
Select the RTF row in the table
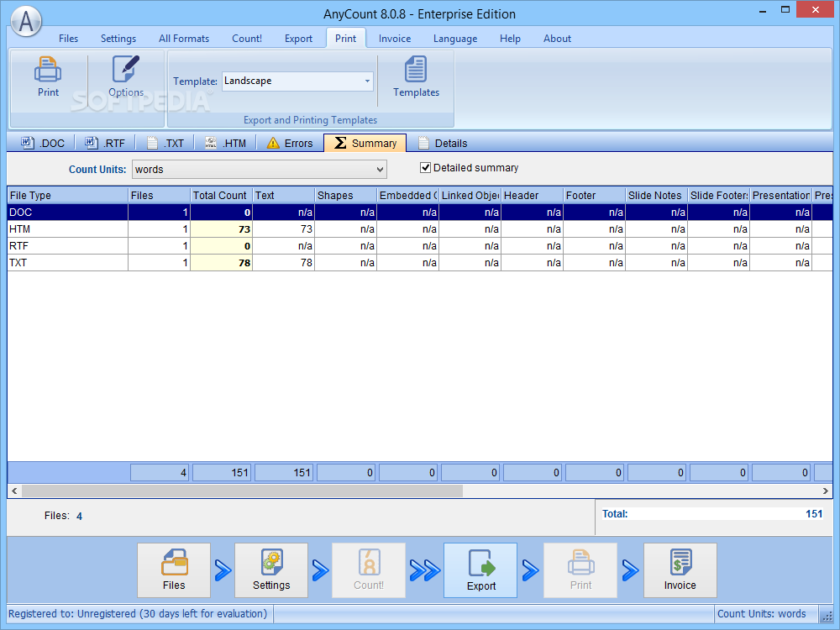click(x=420, y=246)
